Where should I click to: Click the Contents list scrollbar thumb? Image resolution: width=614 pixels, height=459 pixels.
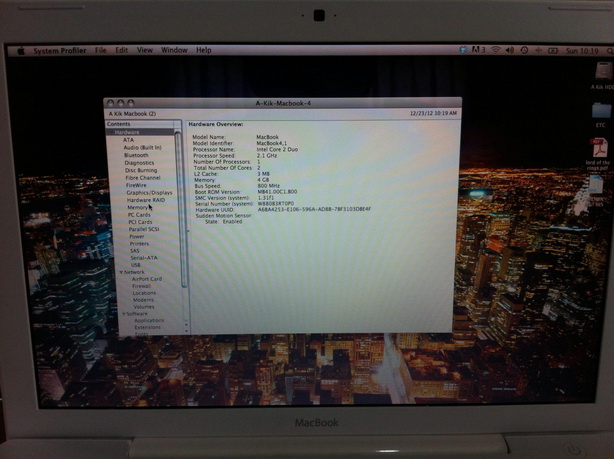pos(181,209)
